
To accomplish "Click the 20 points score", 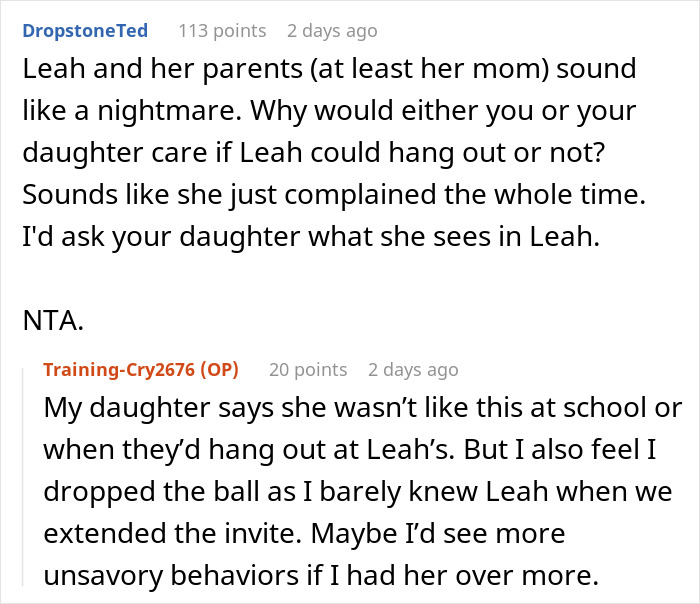I will 307,370.
